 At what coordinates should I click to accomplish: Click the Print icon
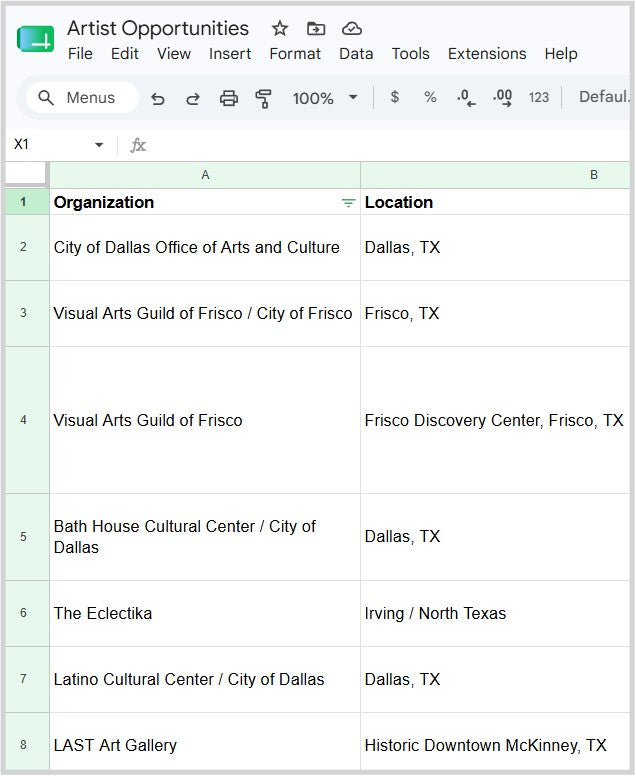click(229, 98)
